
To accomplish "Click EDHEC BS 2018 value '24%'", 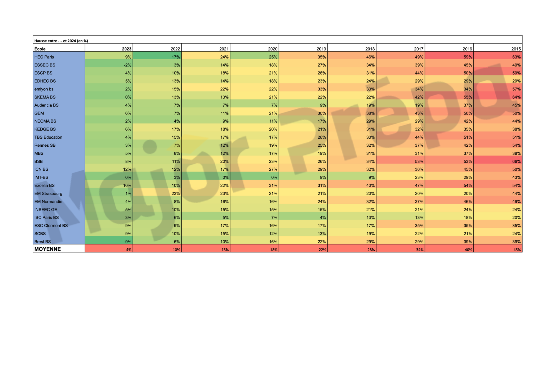I will [370, 81].
